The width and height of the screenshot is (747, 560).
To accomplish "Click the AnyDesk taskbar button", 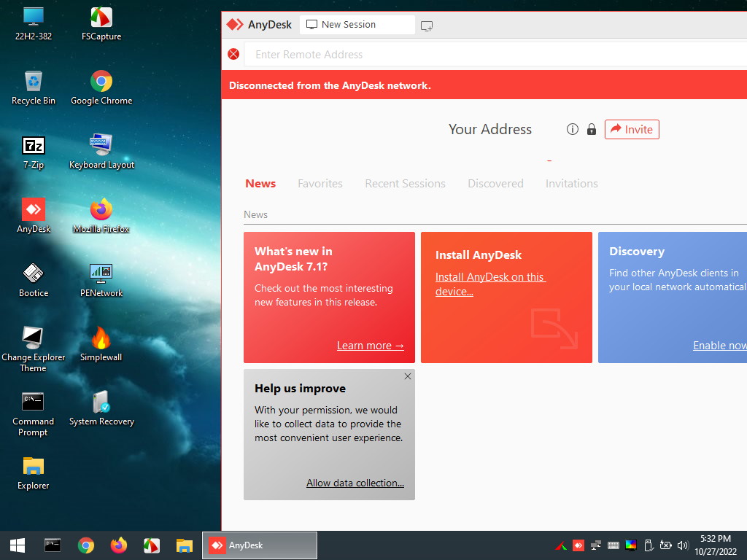I will coord(260,545).
